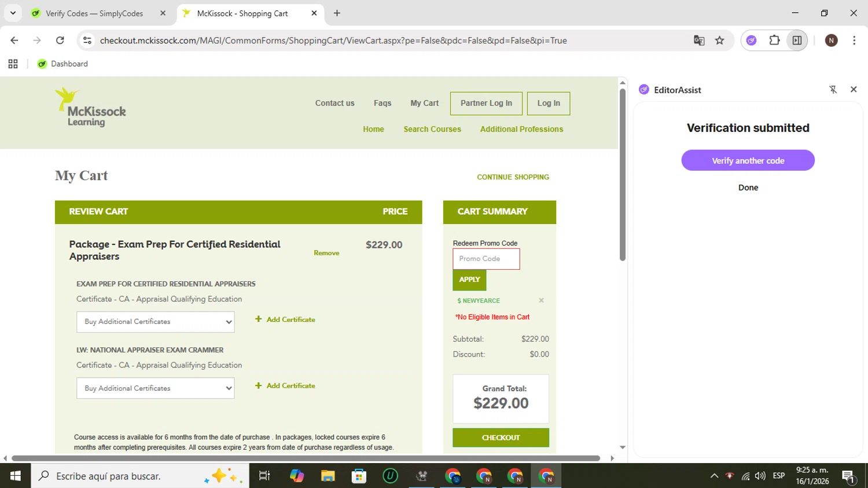This screenshot has height=488, width=868.
Task: Click the horizontal page scrollbar
Action: coord(306,458)
